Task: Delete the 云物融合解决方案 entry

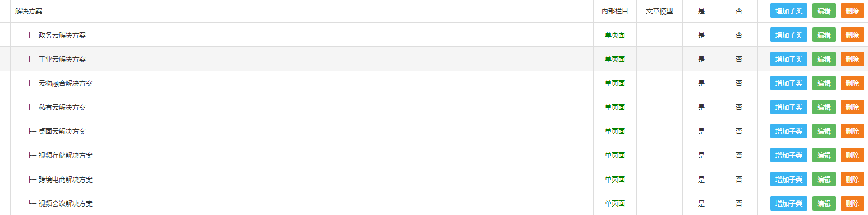Action: pyautogui.click(x=852, y=83)
